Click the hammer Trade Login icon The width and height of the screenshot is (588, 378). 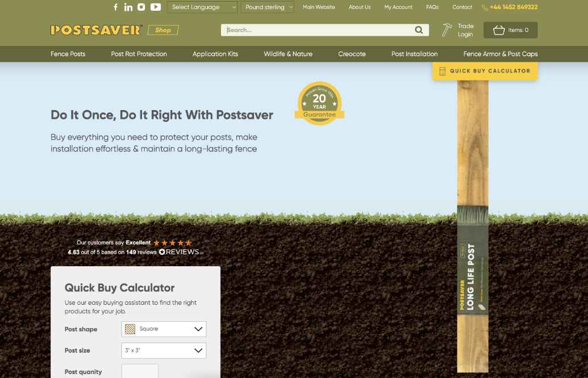[446, 30]
